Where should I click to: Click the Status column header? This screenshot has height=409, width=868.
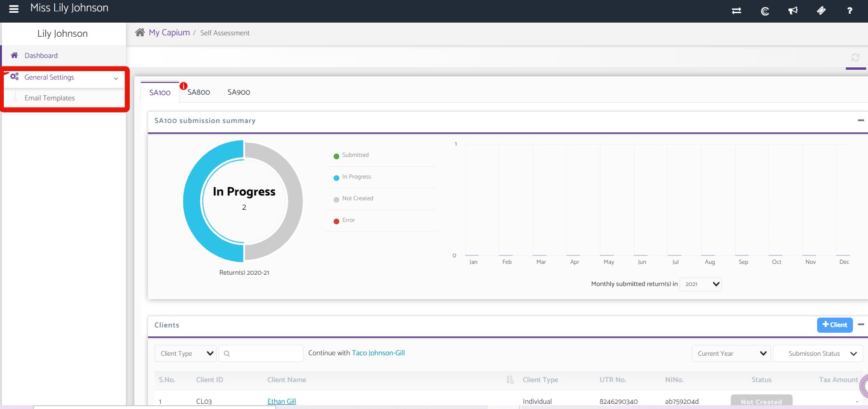pyautogui.click(x=762, y=380)
